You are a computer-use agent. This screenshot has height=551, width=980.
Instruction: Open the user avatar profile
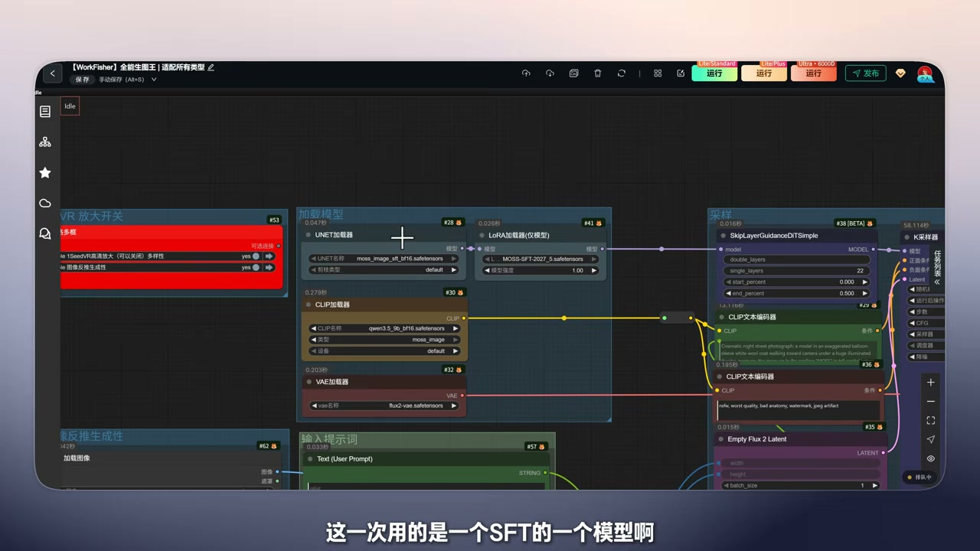[926, 74]
